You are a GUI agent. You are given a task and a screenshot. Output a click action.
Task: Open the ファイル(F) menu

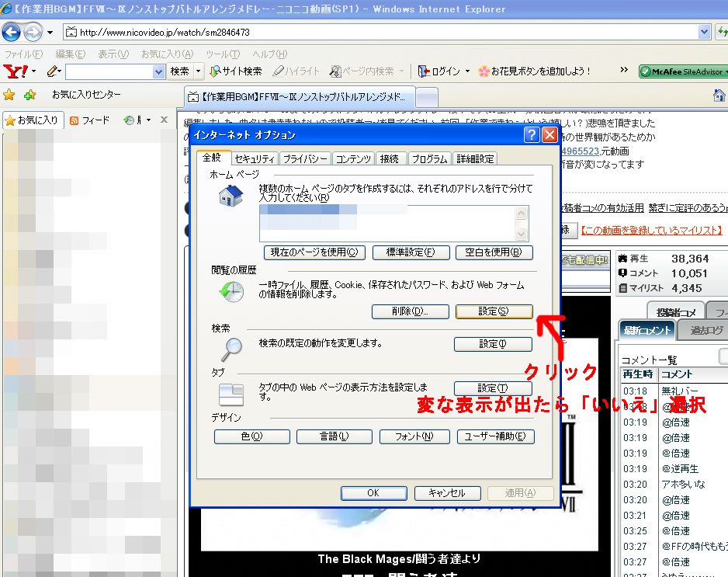(x=23, y=54)
